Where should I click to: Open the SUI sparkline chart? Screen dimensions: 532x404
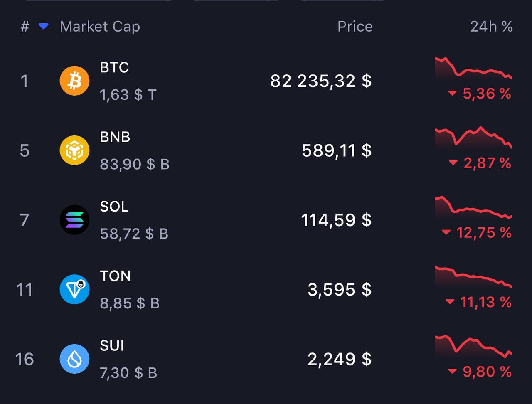pyautogui.click(x=473, y=346)
